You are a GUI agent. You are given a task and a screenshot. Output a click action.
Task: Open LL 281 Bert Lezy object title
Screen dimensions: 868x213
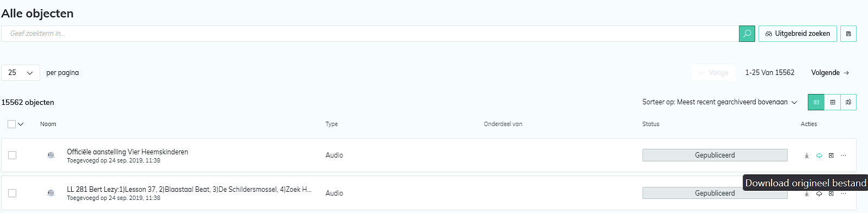pos(189,190)
